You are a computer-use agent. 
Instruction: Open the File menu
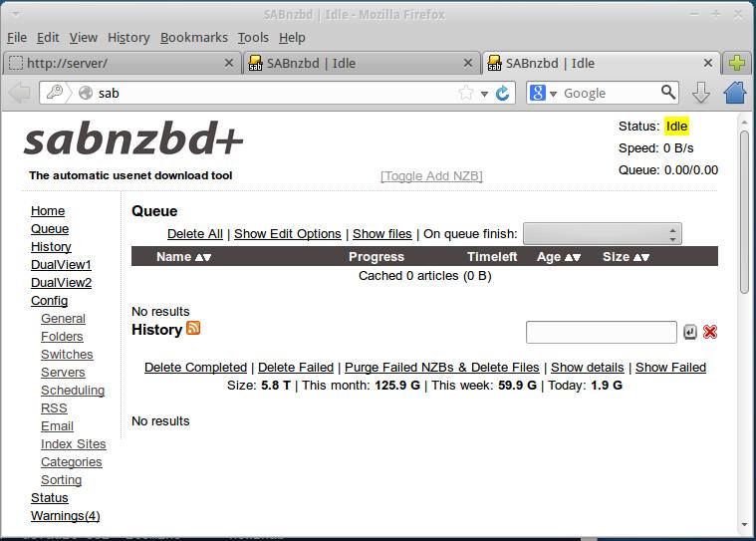17,37
